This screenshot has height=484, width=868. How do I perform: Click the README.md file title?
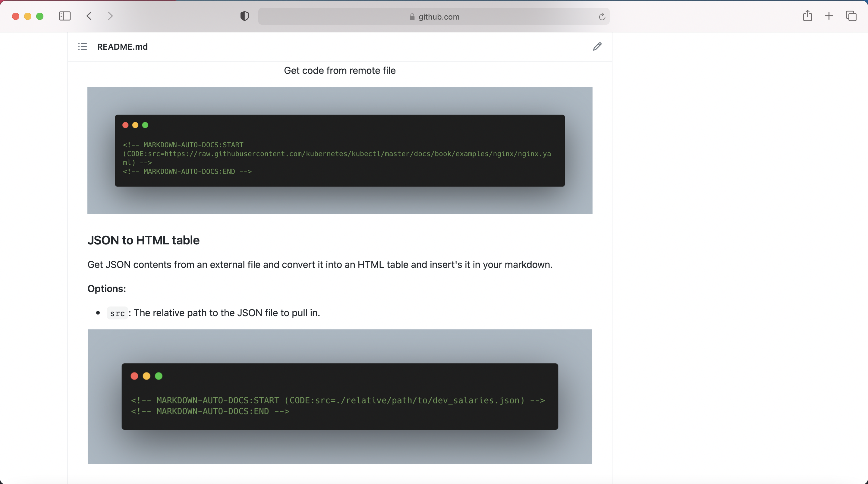tap(122, 47)
